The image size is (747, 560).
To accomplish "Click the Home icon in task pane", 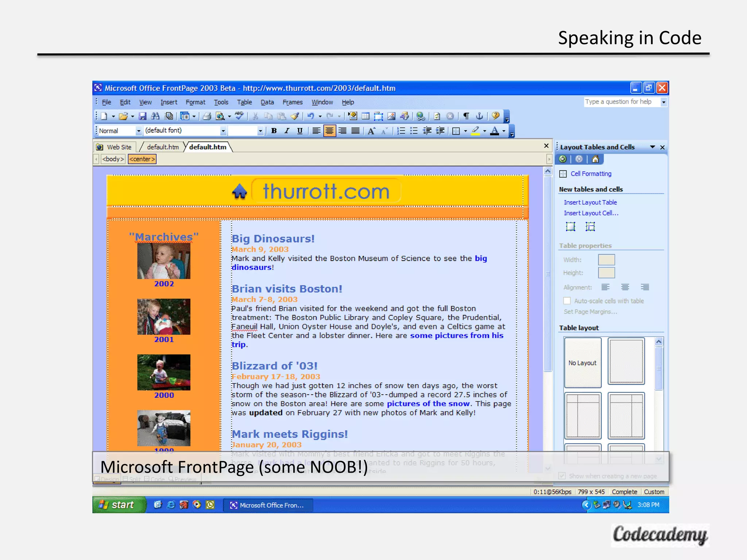I will (x=595, y=159).
